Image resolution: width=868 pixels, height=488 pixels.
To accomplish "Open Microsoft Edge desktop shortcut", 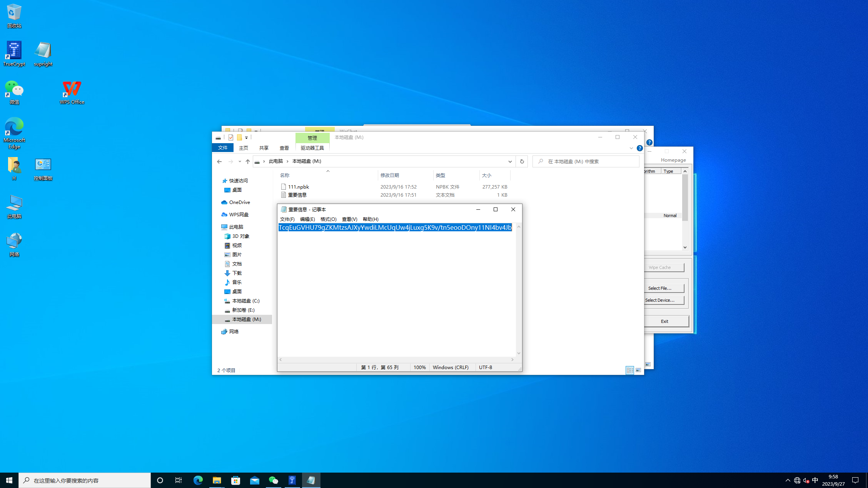I will point(14,133).
